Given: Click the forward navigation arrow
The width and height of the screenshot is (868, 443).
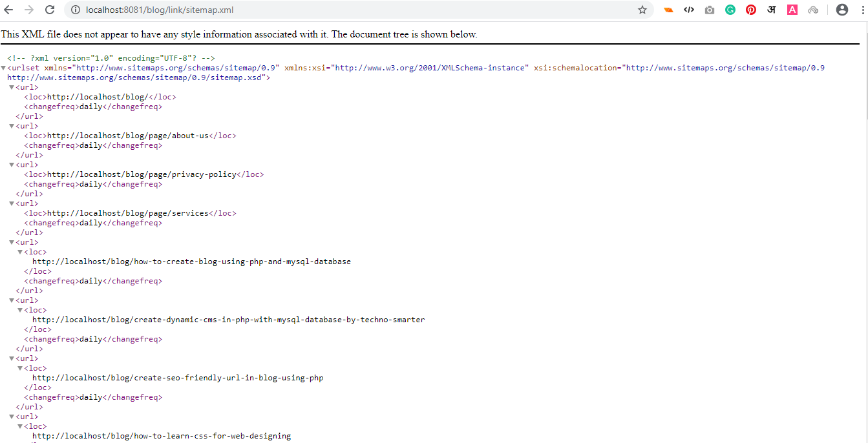Looking at the screenshot, I should 30,10.
